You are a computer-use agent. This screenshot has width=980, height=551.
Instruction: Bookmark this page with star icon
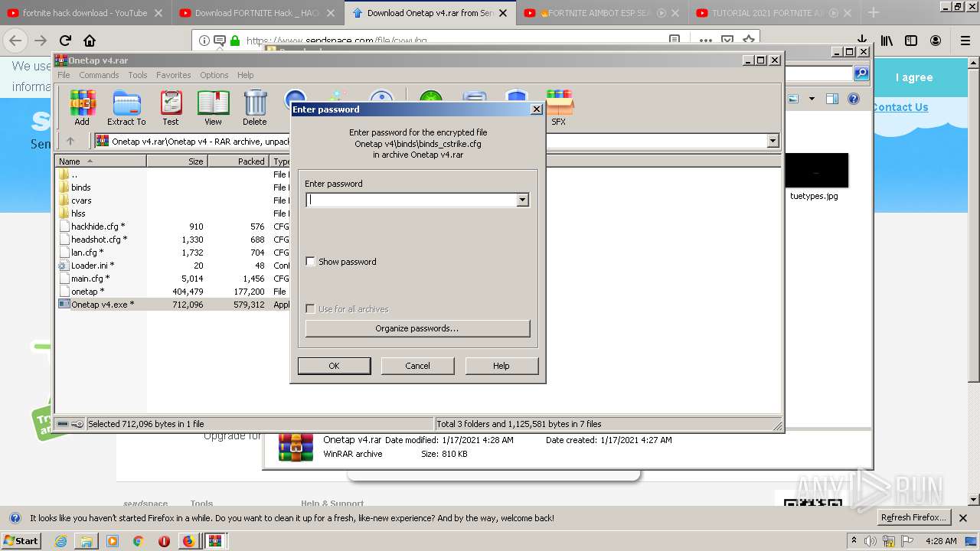(x=749, y=39)
